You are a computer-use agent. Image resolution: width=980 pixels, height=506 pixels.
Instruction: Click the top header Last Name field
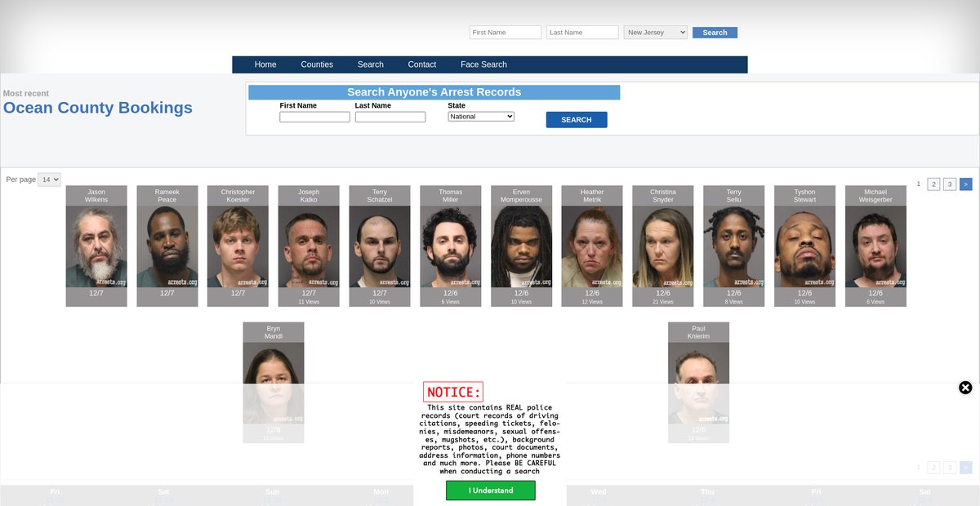pyautogui.click(x=582, y=33)
